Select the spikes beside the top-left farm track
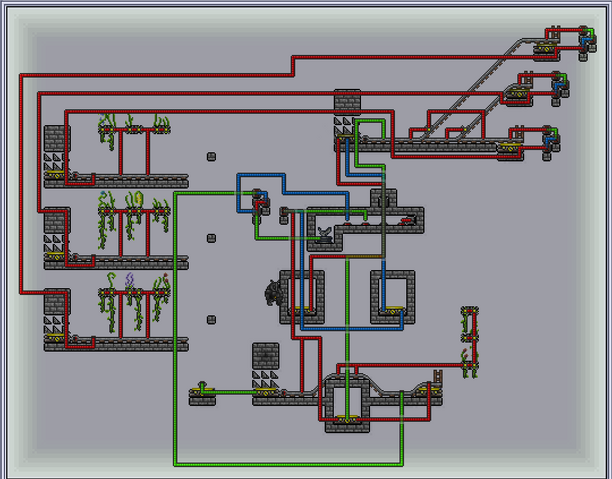The width and height of the screenshot is (612, 479). [x=54, y=162]
